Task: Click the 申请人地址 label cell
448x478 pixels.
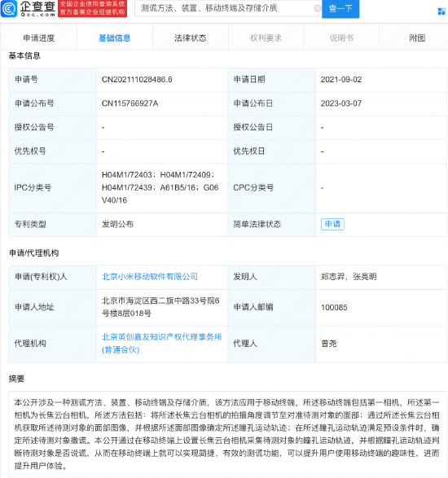Action: click(x=53, y=307)
